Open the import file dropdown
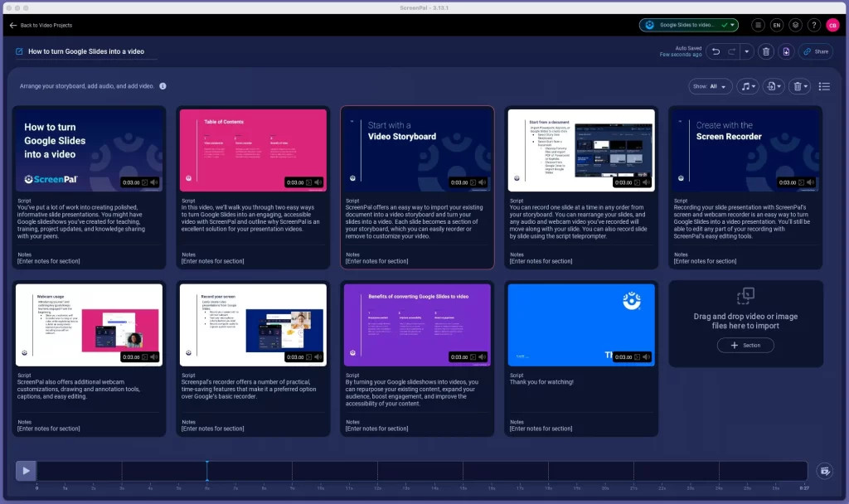Image resolution: width=849 pixels, height=504 pixels. pyautogui.click(x=774, y=86)
